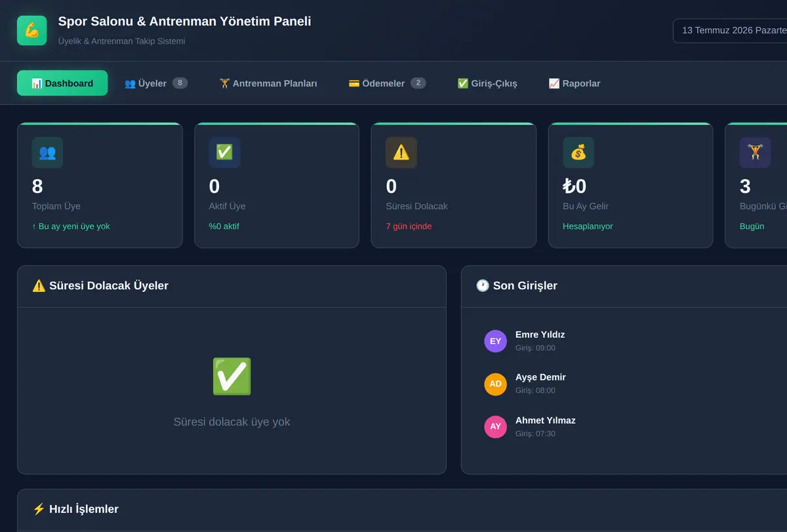Click the Spor Salonu & Antrenman Yönetim Paneli title
This screenshot has height=532, width=787.
click(x=184, y=22)
